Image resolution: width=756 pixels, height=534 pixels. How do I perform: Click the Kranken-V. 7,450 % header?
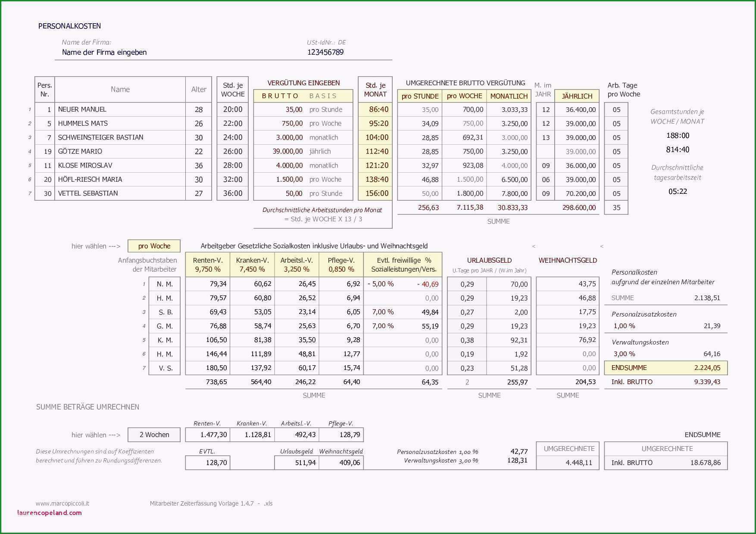pyautogui.click(x=252, y=264)
